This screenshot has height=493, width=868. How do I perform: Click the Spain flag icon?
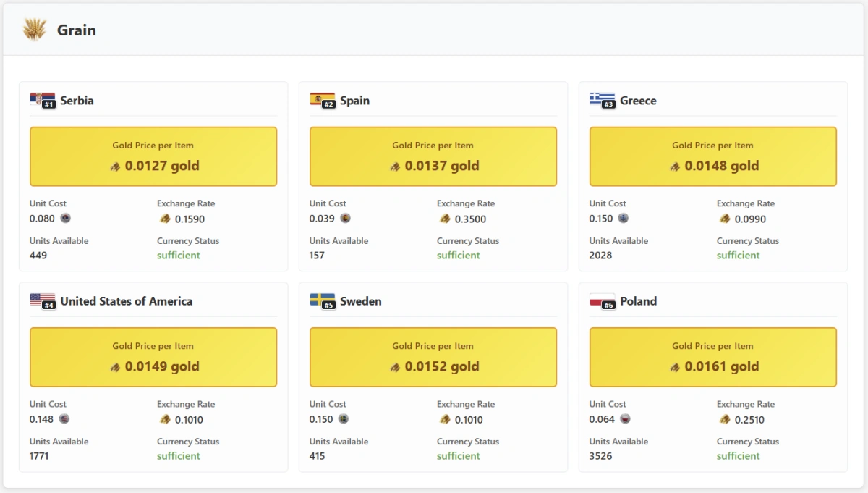(322, 99)
